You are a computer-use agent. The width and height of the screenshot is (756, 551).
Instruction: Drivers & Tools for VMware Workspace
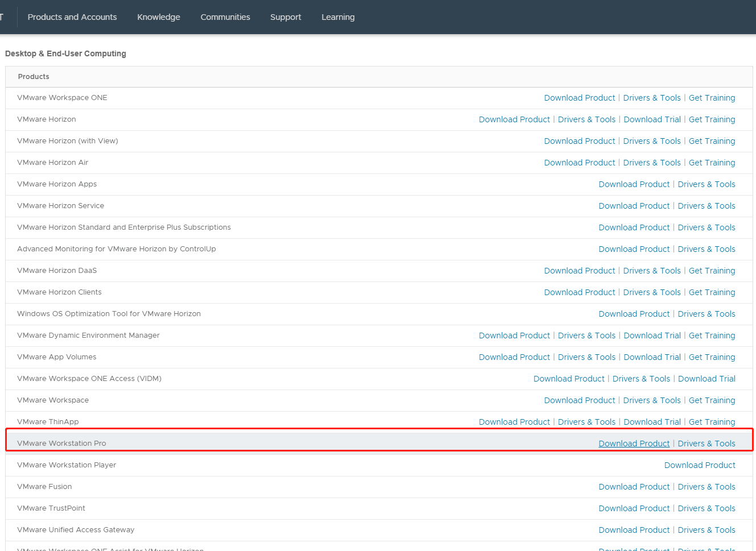click(x=652, y=400)
